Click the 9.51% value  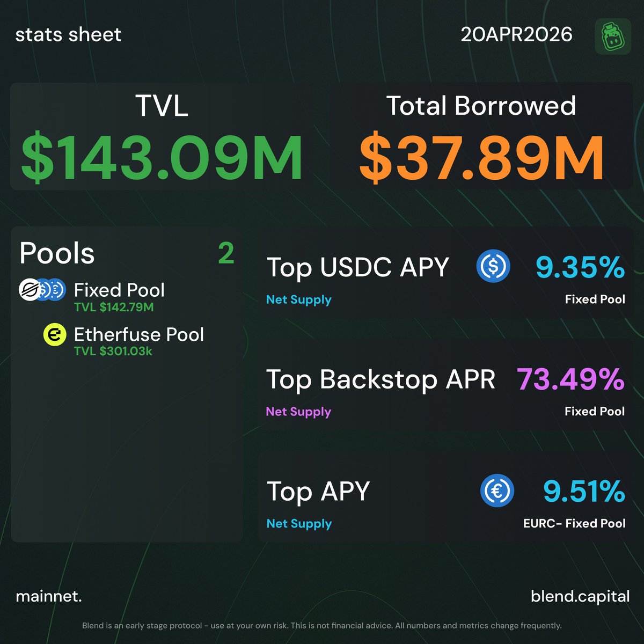(x=584, y=491)
